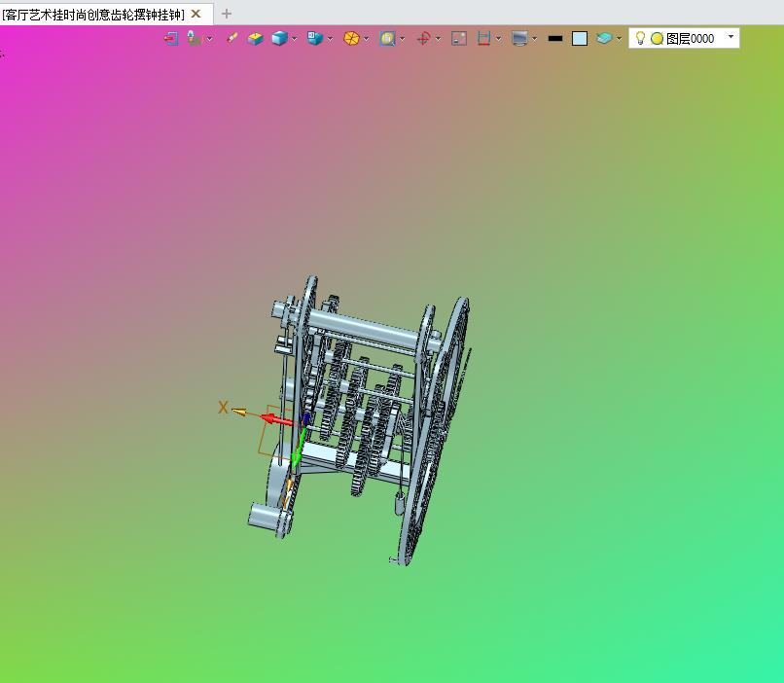Viewport: 784px width, 683px height.
Task: Click the exit/leave icon with the red arrow
Action: 171,39
